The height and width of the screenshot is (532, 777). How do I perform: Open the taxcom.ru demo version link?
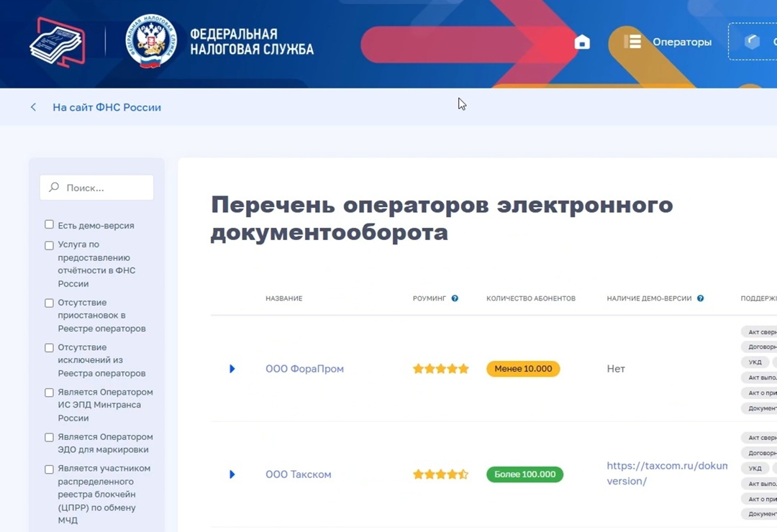(x=667, y=473)
